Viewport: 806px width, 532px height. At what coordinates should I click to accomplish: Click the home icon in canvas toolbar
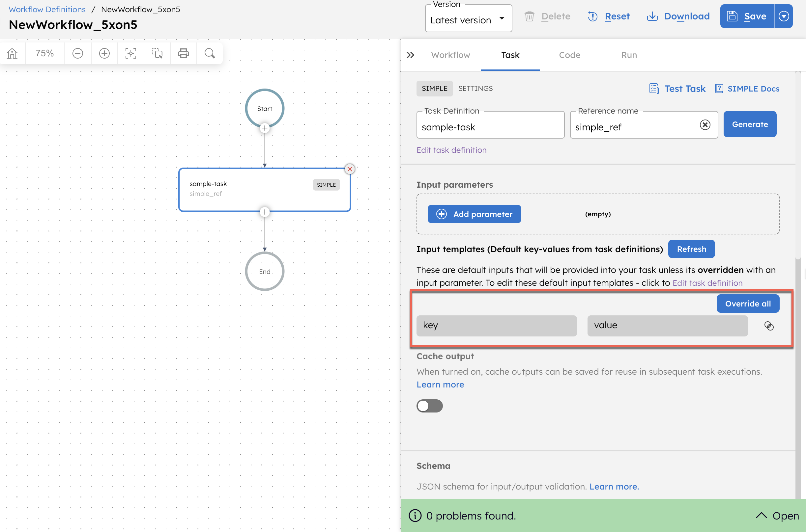tap(12, 53)
